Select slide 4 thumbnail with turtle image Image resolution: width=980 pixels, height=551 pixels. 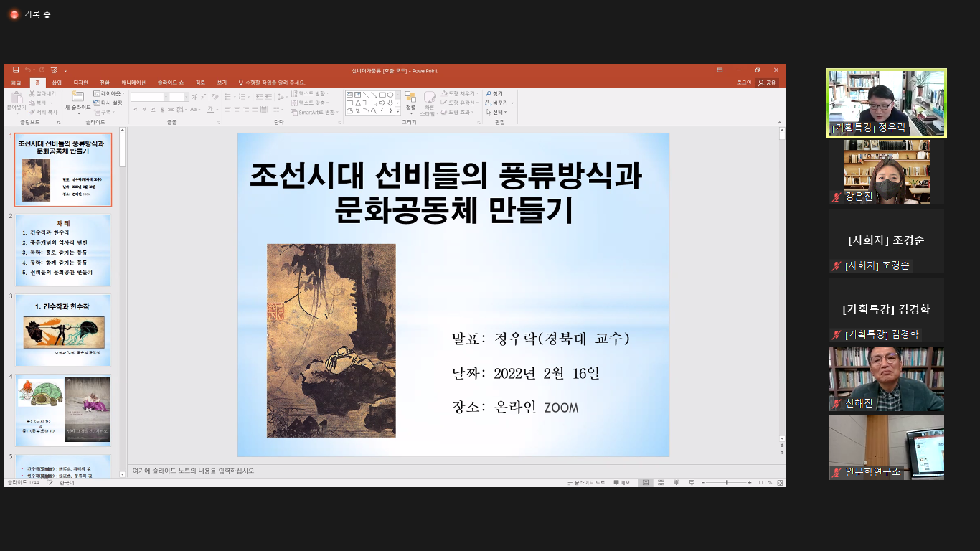click(63, 410)
